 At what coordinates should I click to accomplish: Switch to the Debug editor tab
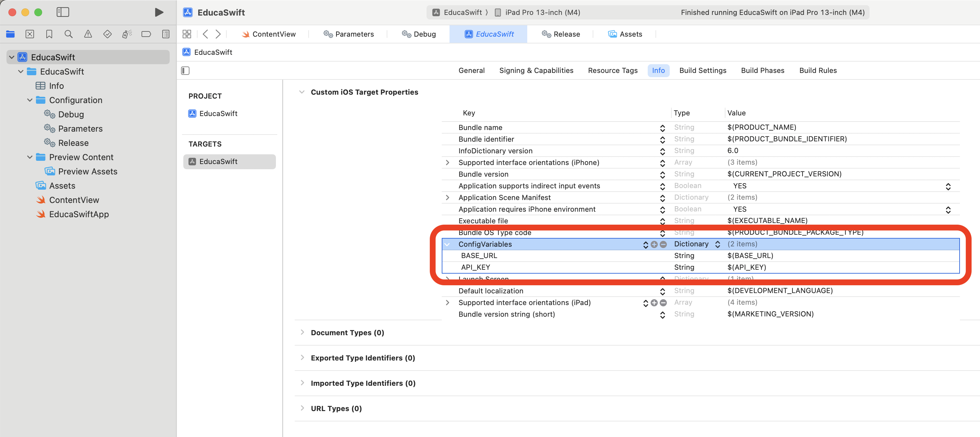click(418, 34)
